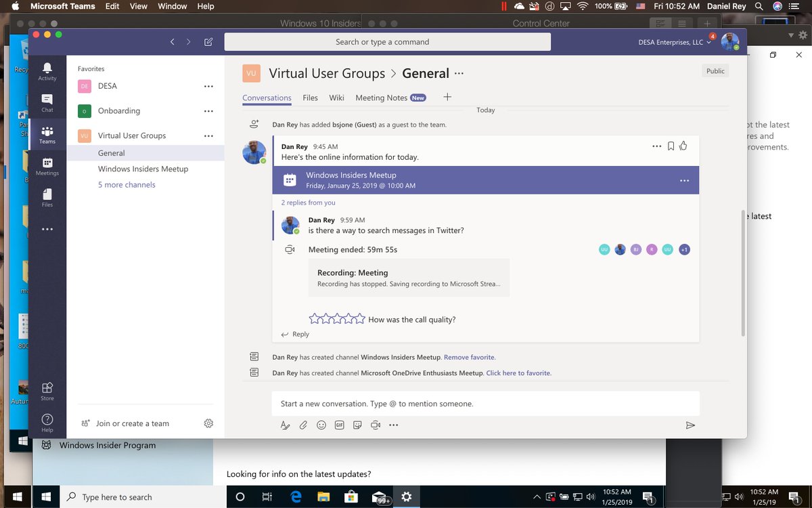The height and width of the screenshot is (508, 812).
Task: Attach a file with the paperclip icon
Action: pos(303,425)
